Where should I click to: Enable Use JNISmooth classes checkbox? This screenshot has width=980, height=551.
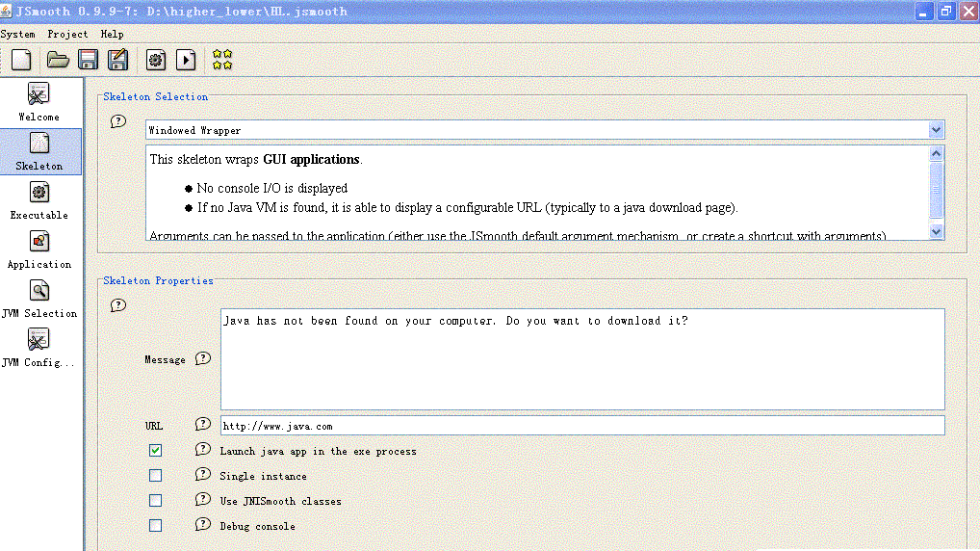tap(156, 500)
